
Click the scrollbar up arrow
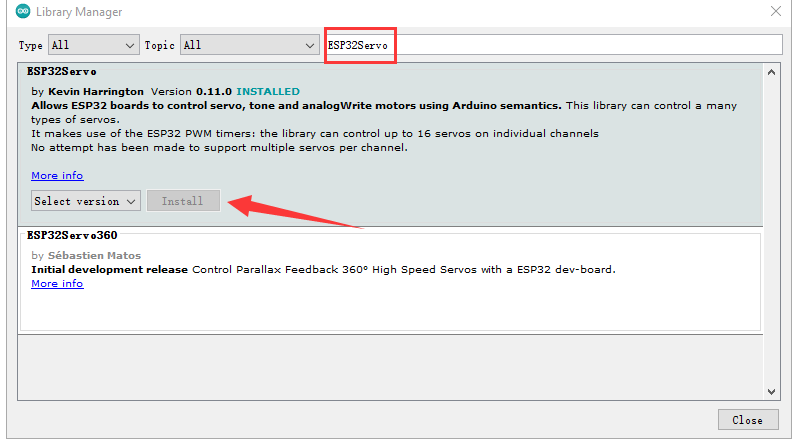click(771, 72)
